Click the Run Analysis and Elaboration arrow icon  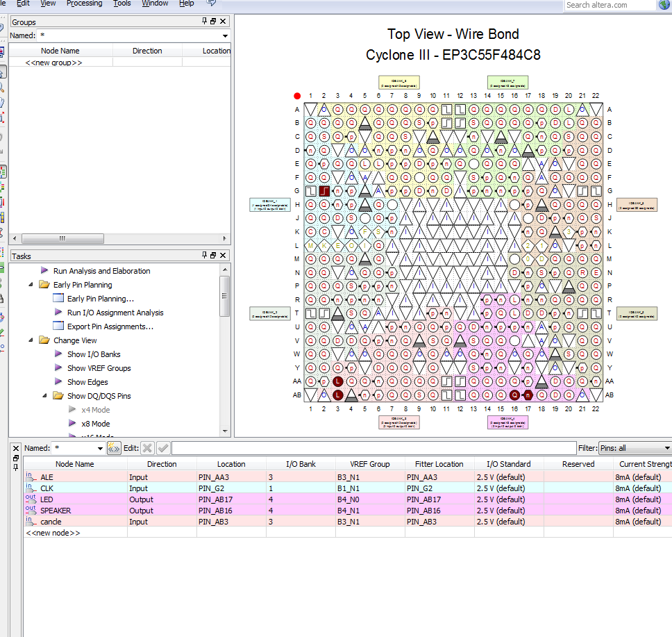(44, 270)
